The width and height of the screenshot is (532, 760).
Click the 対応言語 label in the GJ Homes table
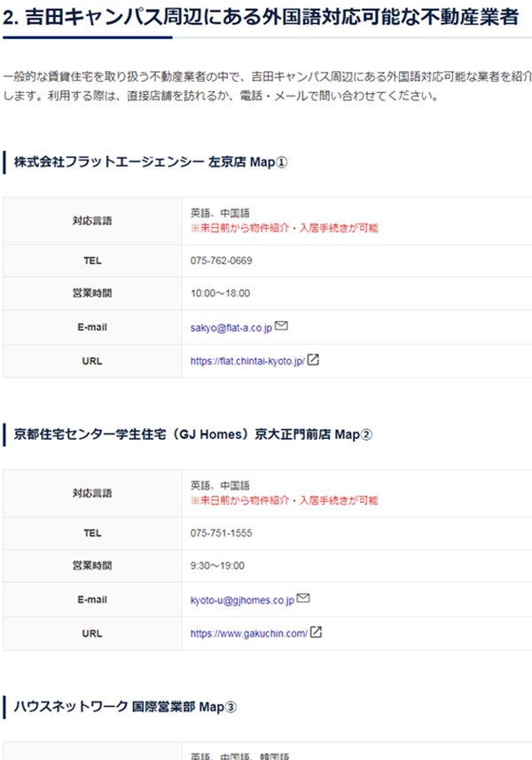click(x=92, y=493)
